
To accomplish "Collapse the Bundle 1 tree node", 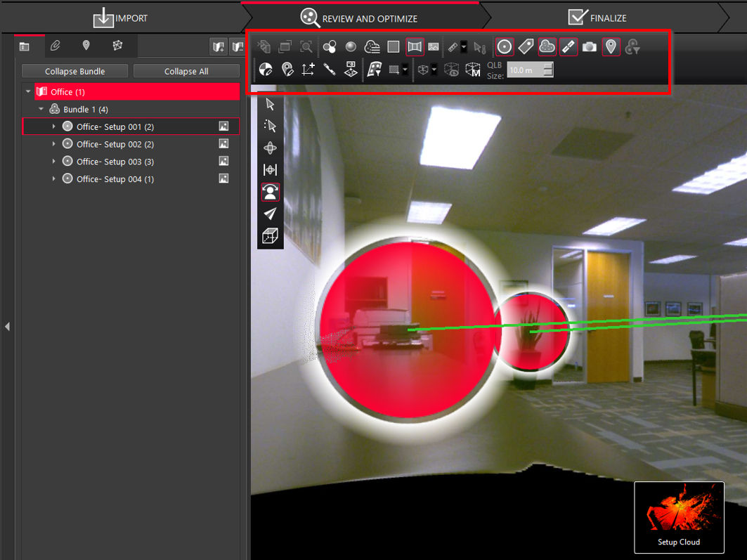I will [41, 110].
